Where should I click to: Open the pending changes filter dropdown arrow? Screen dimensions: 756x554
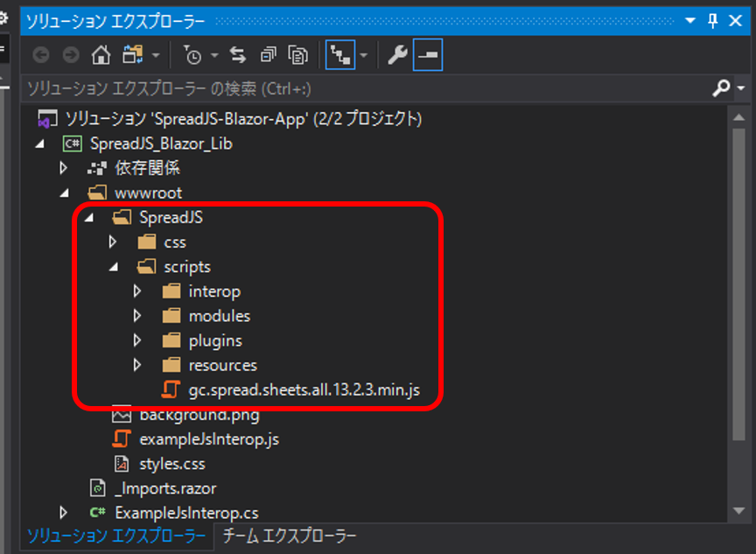(214, 55)
